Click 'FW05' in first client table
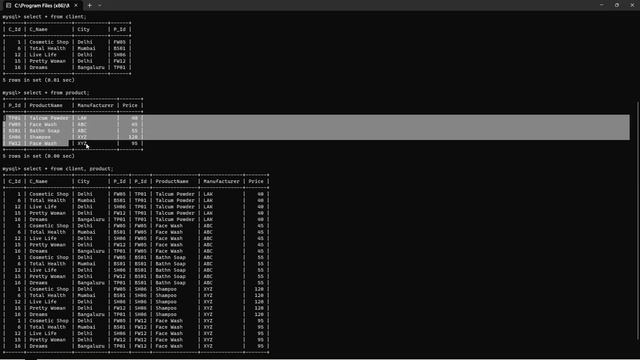 point(120,42)
